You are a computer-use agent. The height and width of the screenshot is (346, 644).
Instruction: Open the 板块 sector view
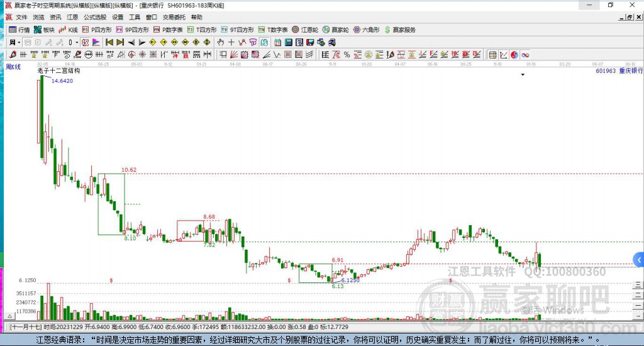[x=44, y=30]
